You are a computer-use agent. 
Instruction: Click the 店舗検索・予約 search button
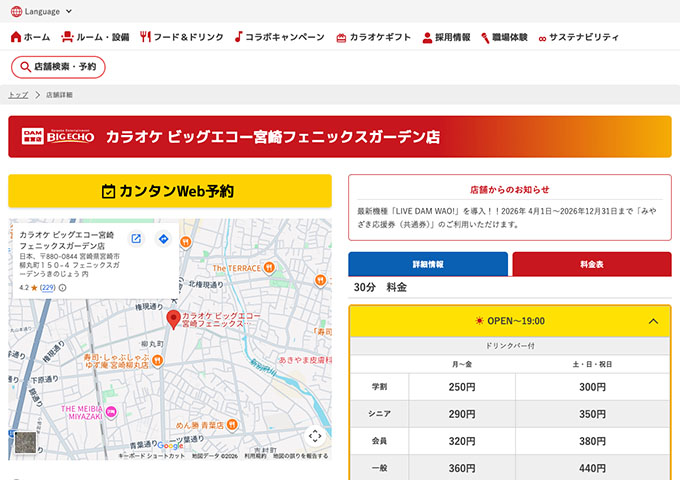pyautogui.click(x=58, y=67)
